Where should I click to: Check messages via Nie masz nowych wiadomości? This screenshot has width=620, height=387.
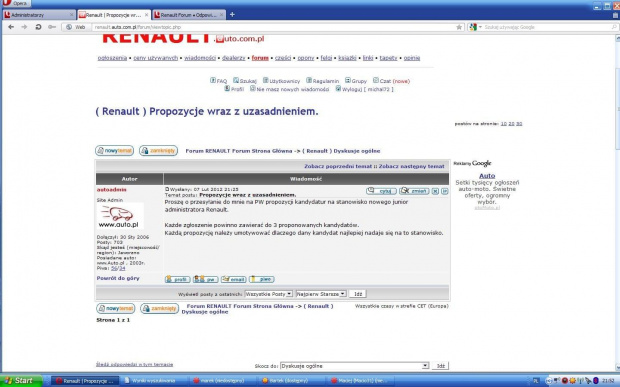point(290,89)
